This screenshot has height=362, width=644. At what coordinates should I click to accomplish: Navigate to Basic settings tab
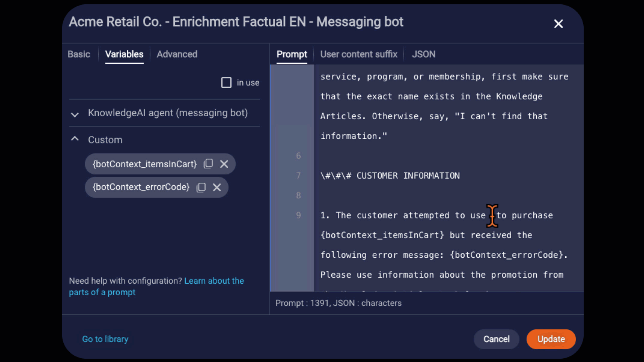click(x=79, y=54)
